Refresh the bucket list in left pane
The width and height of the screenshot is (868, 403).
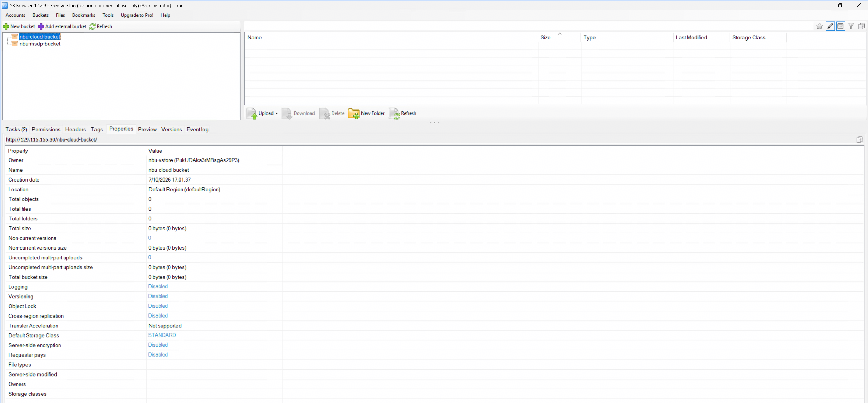tap(101, 26)
